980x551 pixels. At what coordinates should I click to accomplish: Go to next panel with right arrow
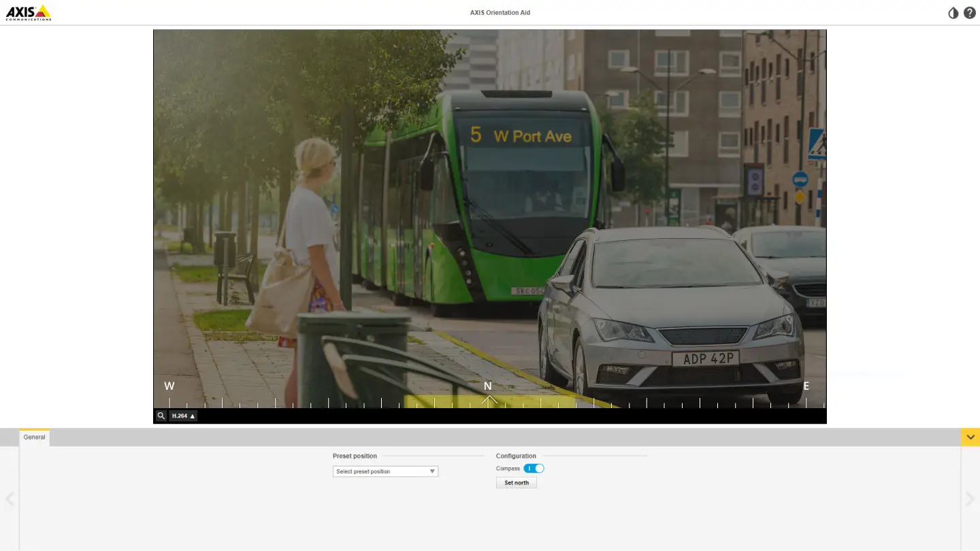click(970, 499)
